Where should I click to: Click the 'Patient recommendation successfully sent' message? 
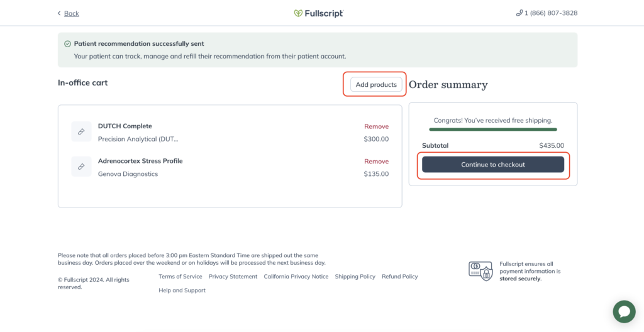(139, 43)
